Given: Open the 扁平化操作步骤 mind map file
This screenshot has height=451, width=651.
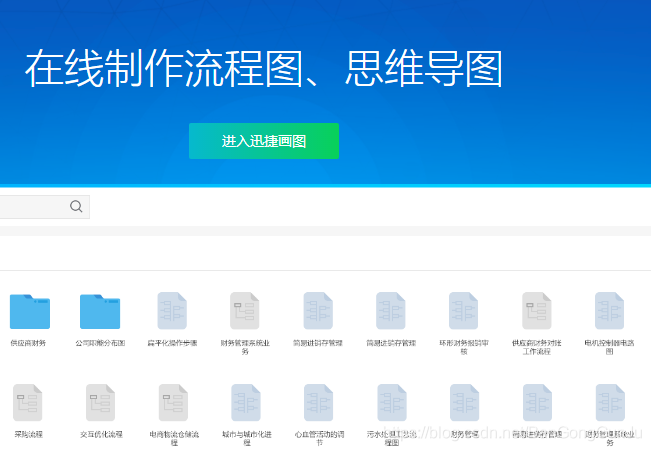Looking at the screenshot, I should [x=172, y=311].
